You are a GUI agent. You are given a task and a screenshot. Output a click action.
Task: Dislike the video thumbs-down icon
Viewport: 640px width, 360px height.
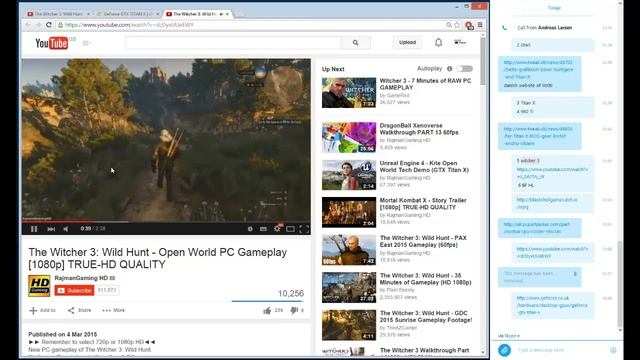pos(294,311)
